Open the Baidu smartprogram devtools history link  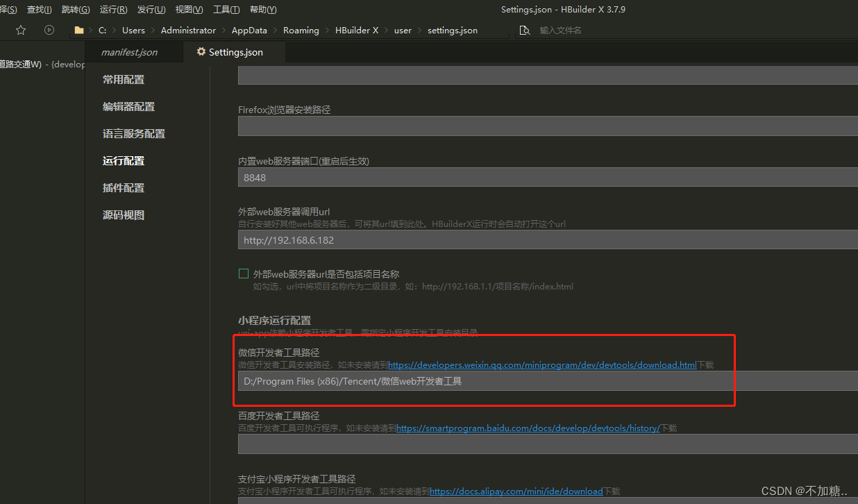(x=528, y=428)
